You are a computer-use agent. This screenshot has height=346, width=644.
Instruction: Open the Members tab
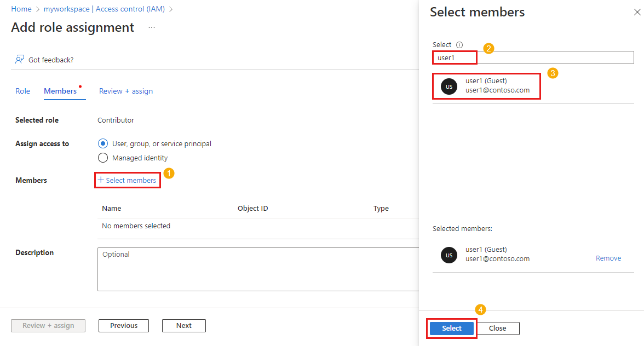pos(60,91)
